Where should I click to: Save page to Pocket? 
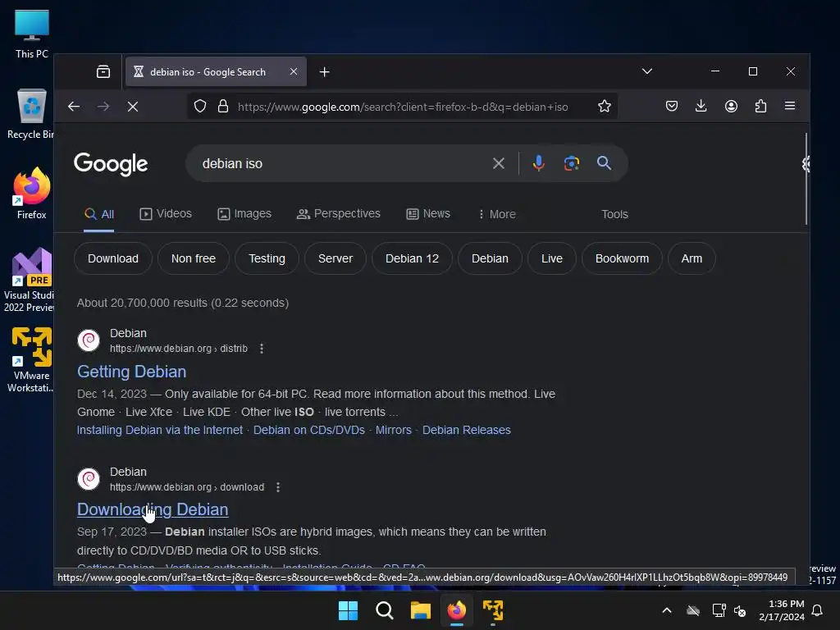(x=671, y=106)
